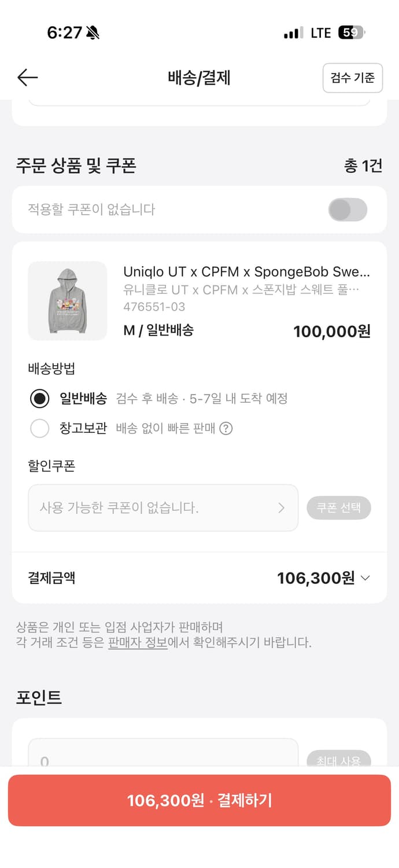Click the chevron in the 할인쿠폰 field

282,507
